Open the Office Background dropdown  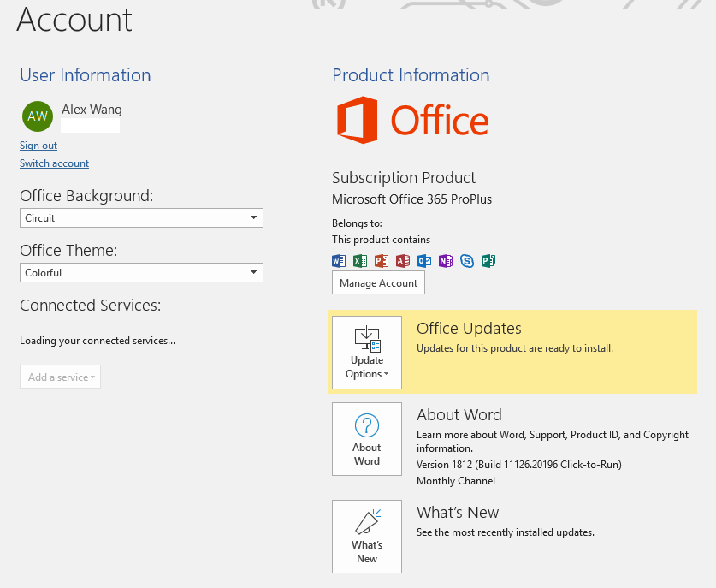coord(141,218)
